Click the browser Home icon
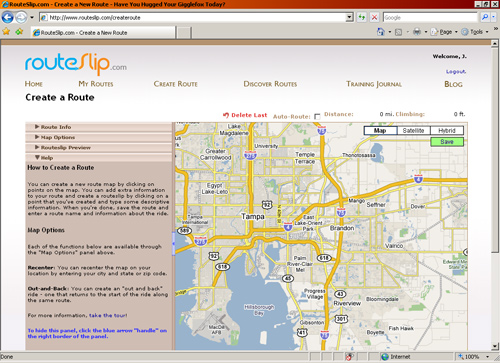 pos(381,32)
